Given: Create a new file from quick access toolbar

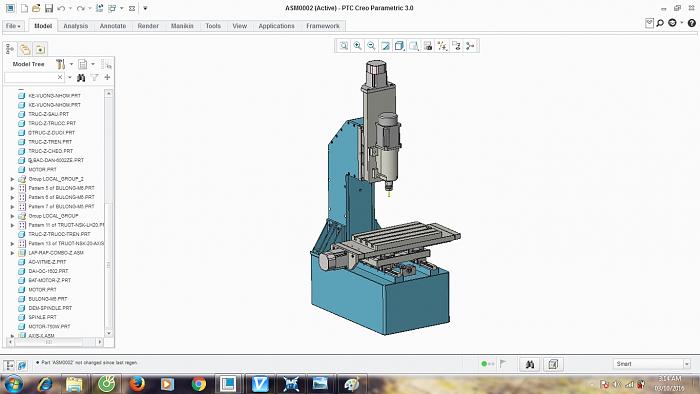Looking at the screenshot, I should (x=25, y=8).
